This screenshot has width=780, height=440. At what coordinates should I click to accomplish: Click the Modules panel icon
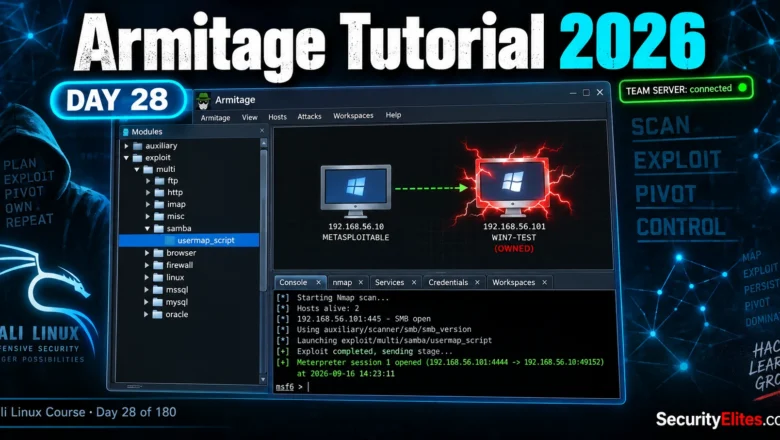(126, 132)
